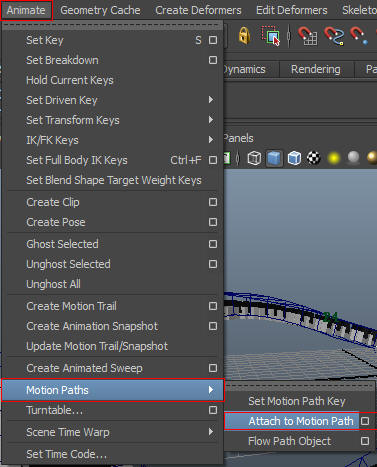
Task: Open Create Pose options box
Action: (x=213, y=222)
